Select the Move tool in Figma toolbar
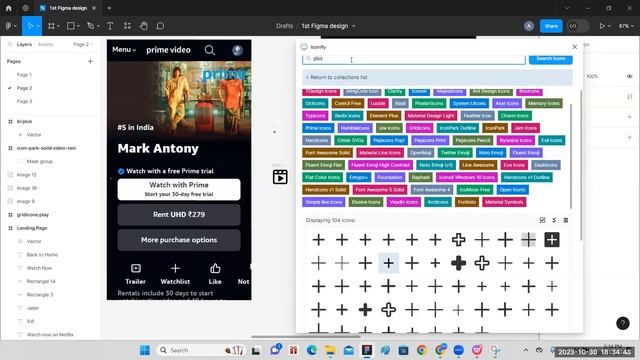The image size is (640, 360). [x=30, y=26]
